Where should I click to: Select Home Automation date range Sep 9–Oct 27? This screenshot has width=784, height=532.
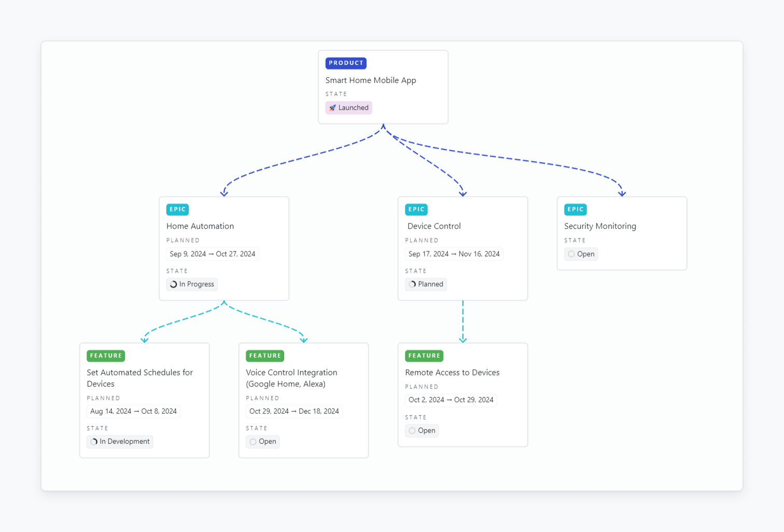(213, 254)
